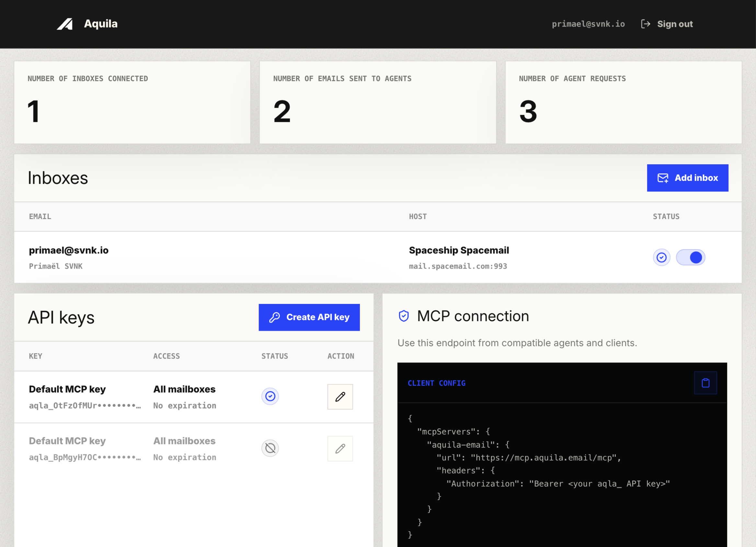Image resolution: width=756 pixels, height=547 pixels.
Task: Click the Number of agent requests card
Action: pyautogui.click(x=623, y=102)
